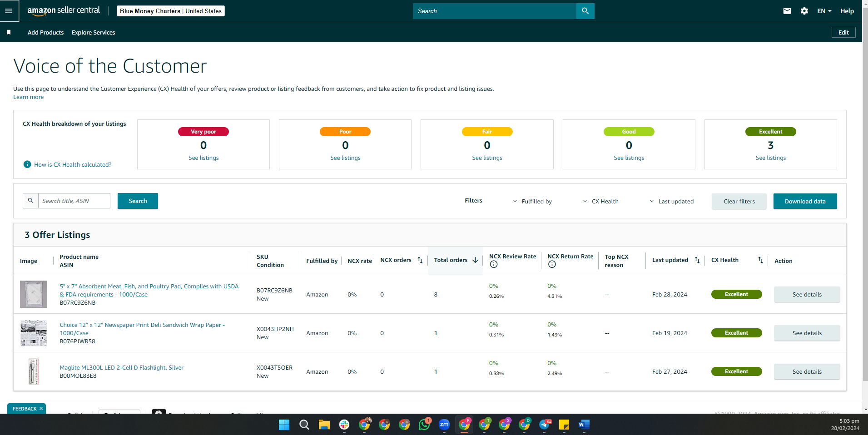Expand the Last updated filter dropdown

click(671, 201)
